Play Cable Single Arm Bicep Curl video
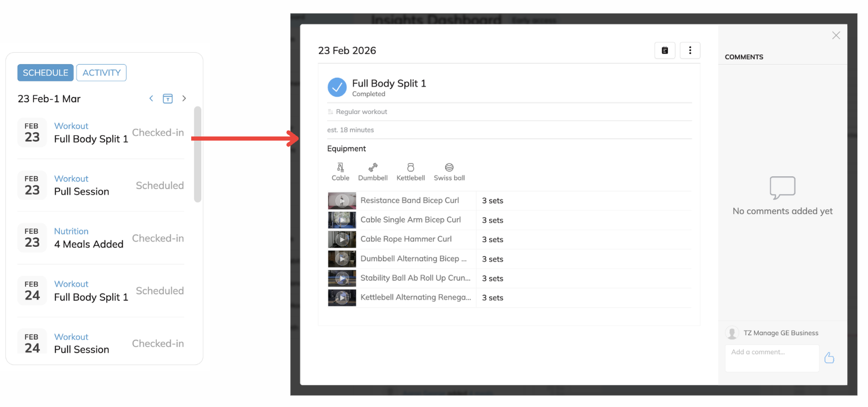 pyautogui.click(x=342, y=220)
